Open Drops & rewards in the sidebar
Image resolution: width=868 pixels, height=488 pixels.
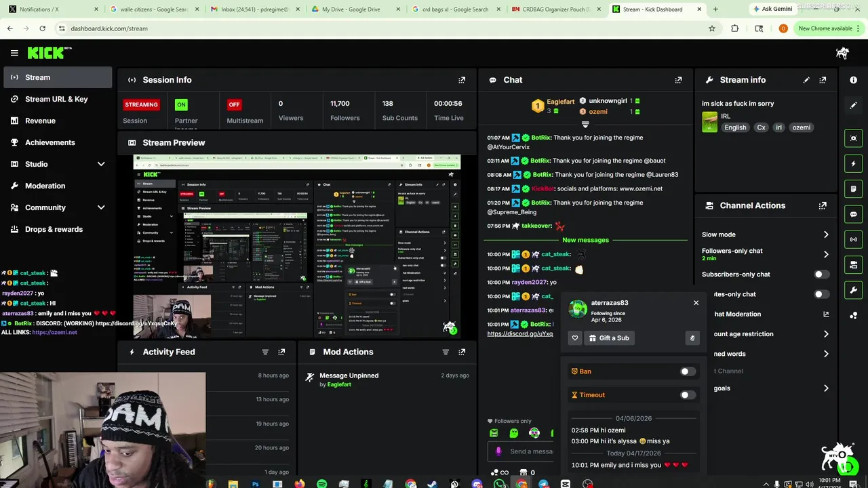click(x=56, y=229)
